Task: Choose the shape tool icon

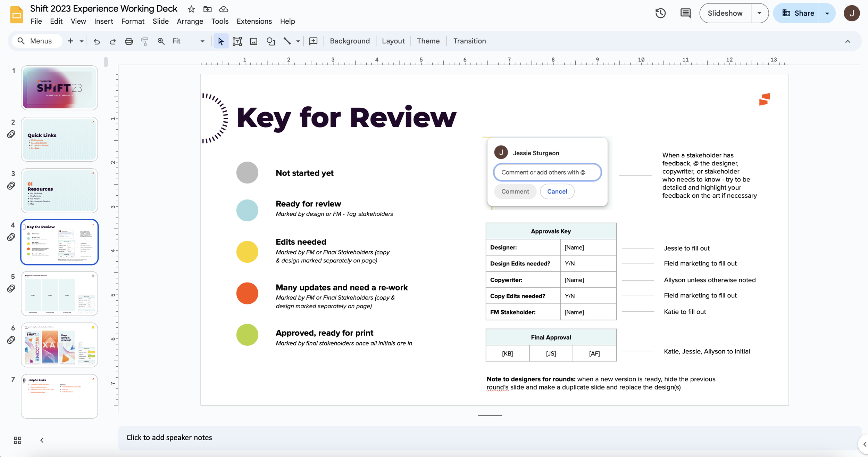Action: click(x=270, y=41)
